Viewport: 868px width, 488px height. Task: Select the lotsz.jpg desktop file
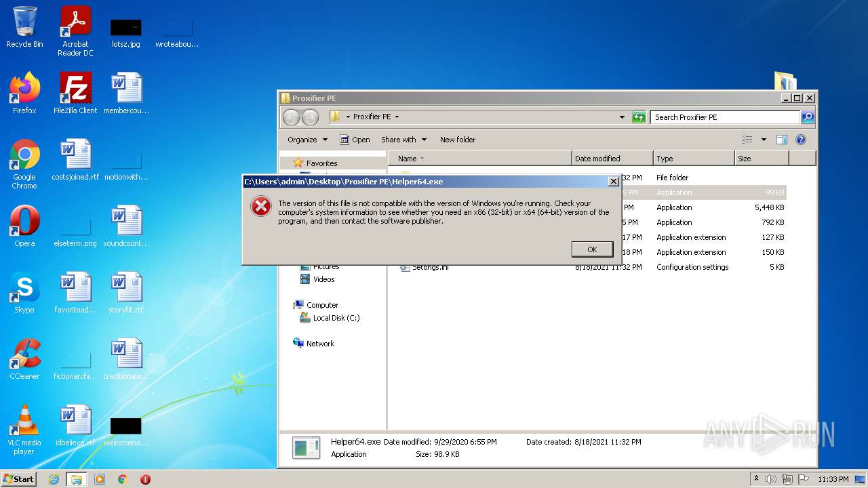coord(126,33)
